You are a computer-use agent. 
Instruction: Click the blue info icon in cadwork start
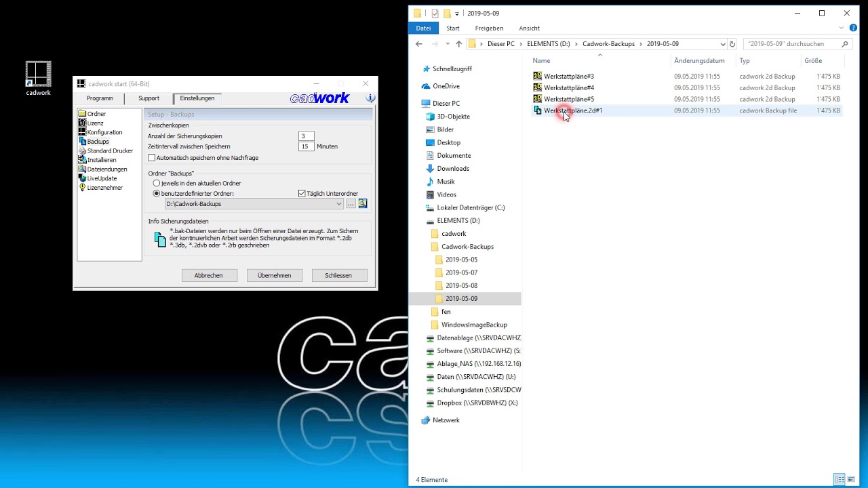click(x=370, y=98)
